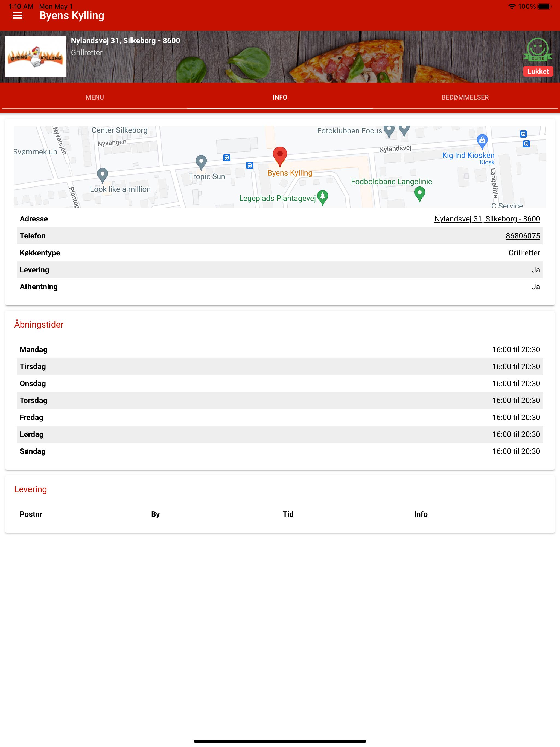This screenshot has height=747, width=560.
Task: Tap the iPad home indicator bar
Action: pos(280,741)
